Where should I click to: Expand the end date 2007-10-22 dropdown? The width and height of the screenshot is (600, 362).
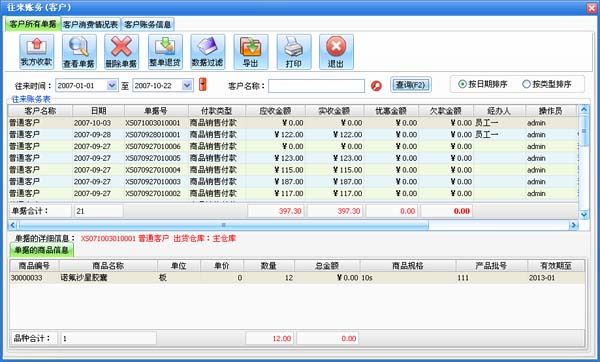[187, 85]
